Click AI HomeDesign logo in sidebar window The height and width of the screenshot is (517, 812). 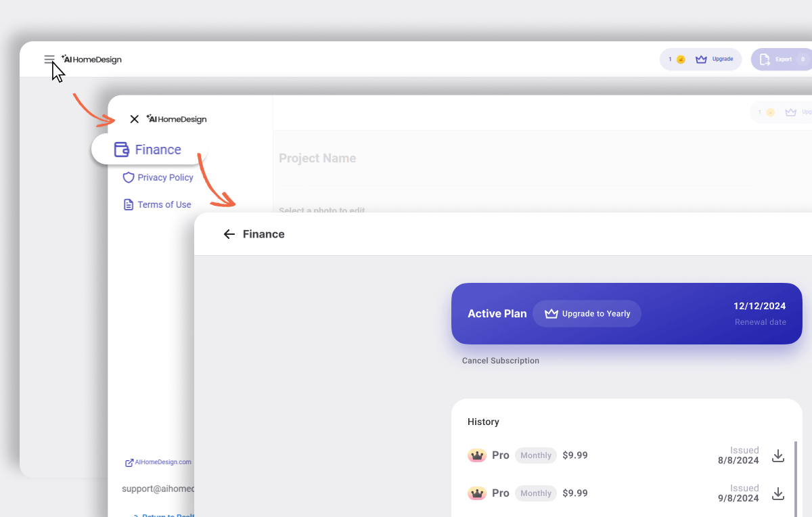point(177,119)
